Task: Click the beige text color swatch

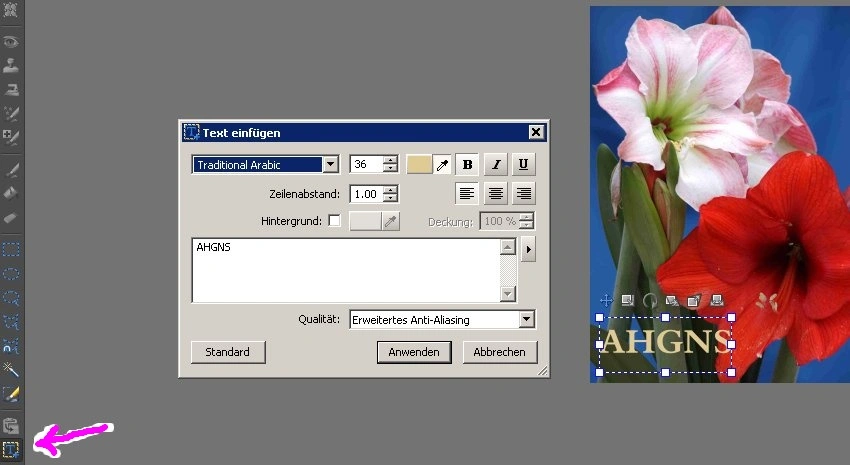Action: (419, 164)
